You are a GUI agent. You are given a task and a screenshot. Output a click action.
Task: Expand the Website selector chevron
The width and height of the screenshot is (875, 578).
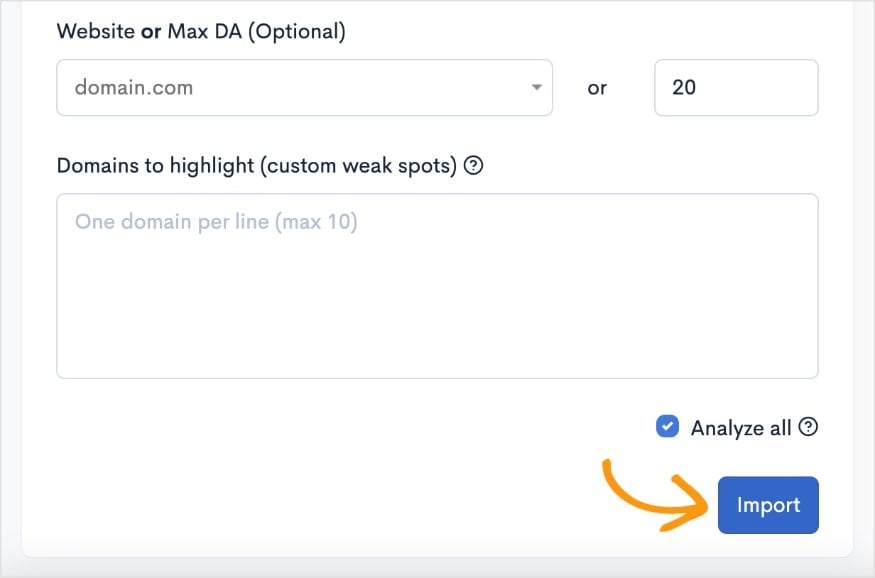point(536,88)
